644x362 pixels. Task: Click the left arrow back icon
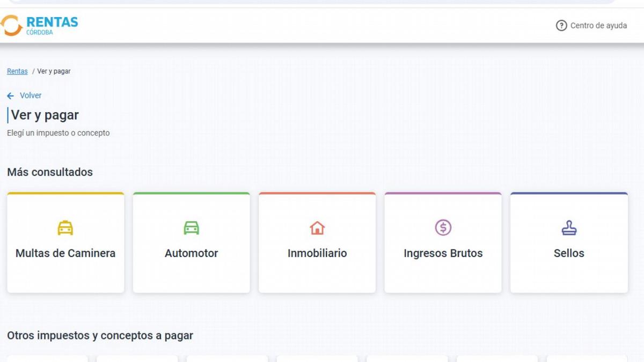pos(10,95)
